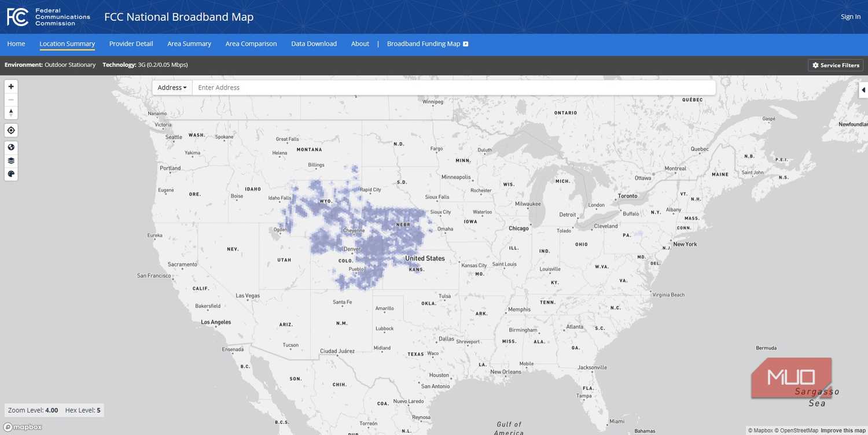Click the Zoom Level 4.00 readout
The width and height of the screenshot is (868, 435).
tap(33, 411)
